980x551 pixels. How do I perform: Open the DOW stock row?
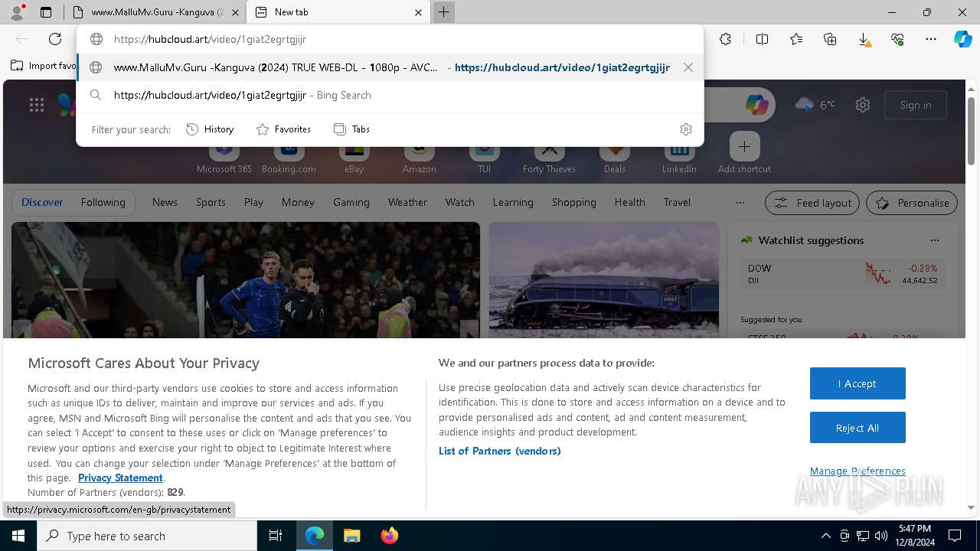(842, 274)
